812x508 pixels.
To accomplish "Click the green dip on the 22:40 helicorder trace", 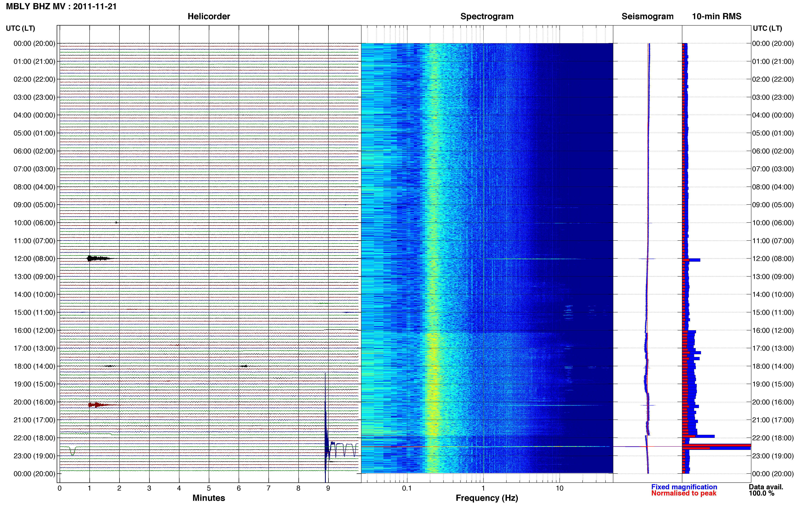I will (x=72, y=451).
